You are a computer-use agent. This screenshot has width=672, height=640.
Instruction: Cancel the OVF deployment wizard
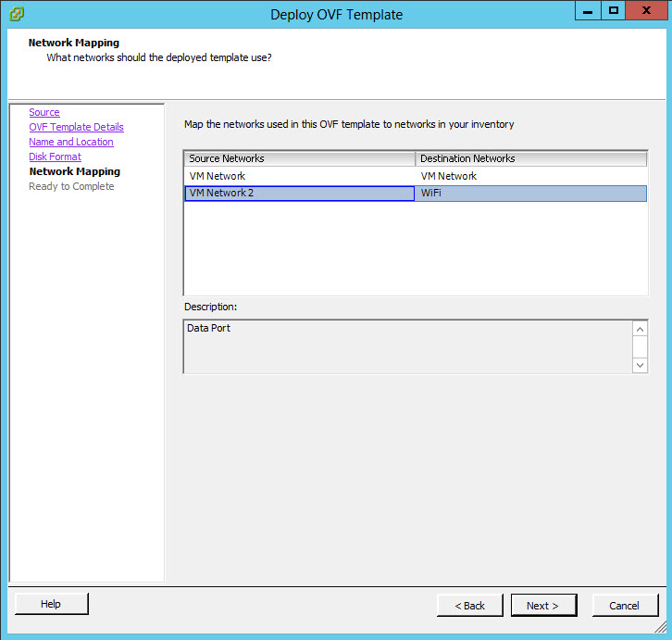pyautogui.click(x=625, y=606)
